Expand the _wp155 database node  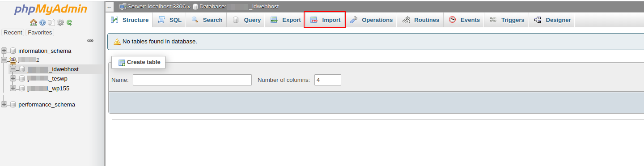coord(13,88)
